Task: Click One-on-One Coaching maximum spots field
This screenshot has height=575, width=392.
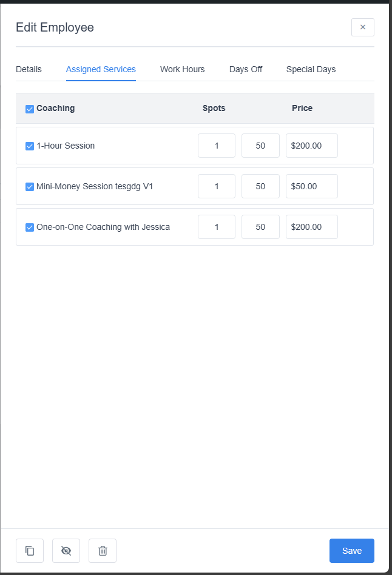Action: click(260, 227)
